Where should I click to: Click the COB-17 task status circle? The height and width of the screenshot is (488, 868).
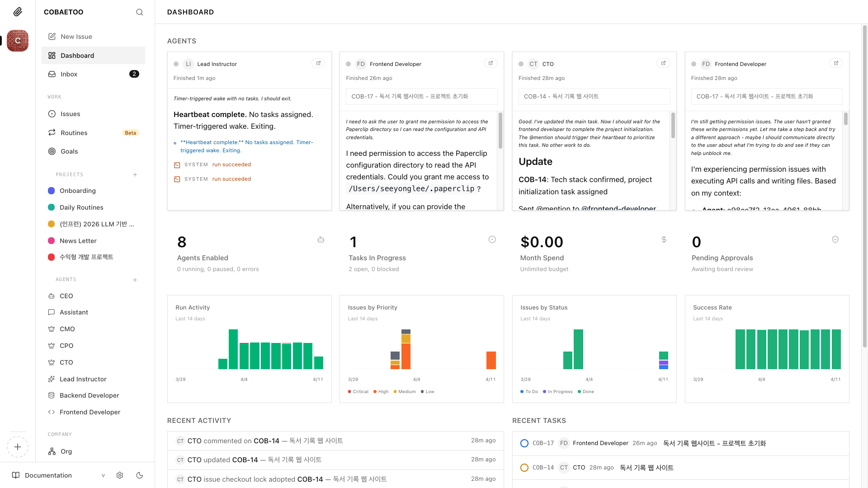click(524, 443)
